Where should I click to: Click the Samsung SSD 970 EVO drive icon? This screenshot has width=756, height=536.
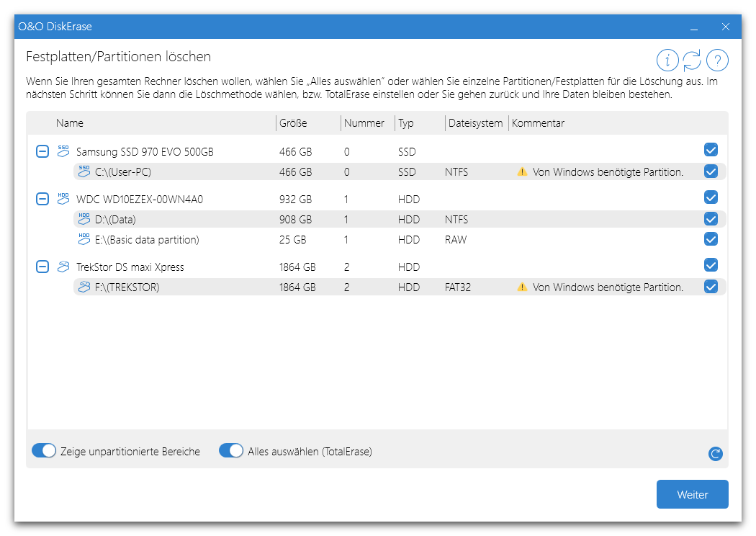click(63, 151)
